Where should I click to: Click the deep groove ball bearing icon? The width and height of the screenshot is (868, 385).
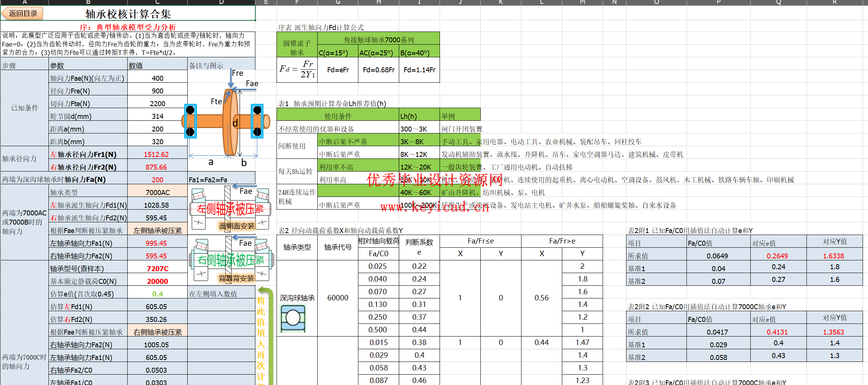click(x=293, y=318)
